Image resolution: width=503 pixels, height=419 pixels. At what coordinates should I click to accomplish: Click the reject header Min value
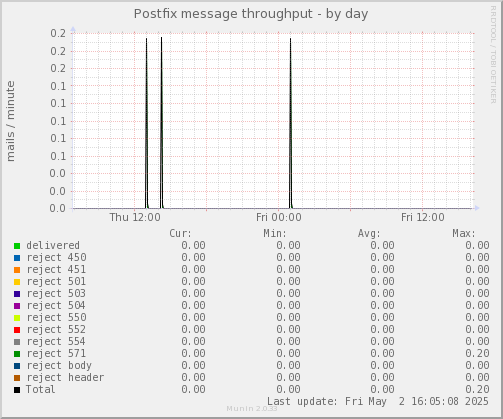(x=288, y=377)
